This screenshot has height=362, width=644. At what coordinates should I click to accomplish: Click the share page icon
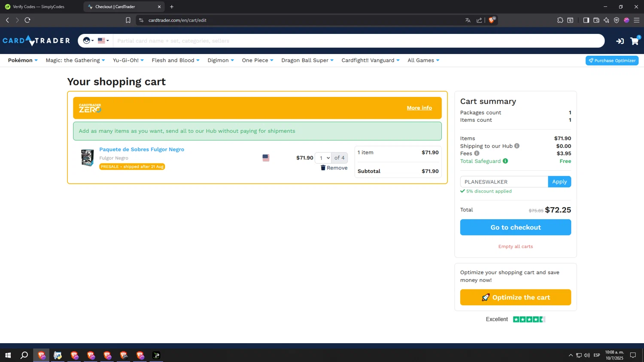point(479,20)
